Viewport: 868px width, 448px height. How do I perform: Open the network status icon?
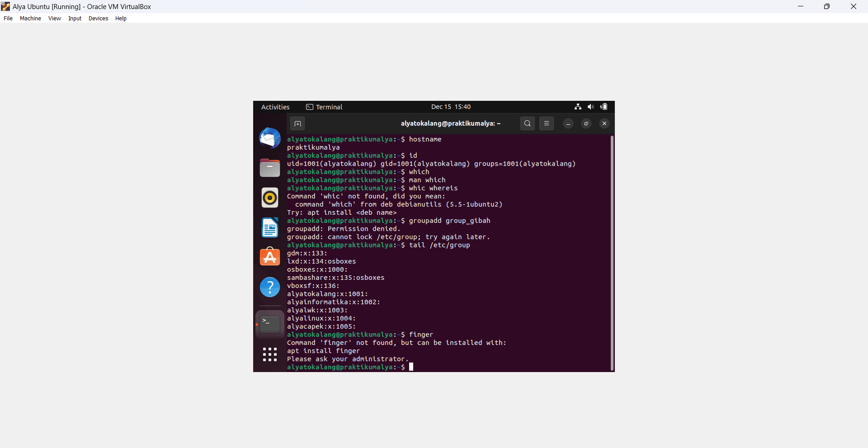pyautogui.click(x=578, y=107)
